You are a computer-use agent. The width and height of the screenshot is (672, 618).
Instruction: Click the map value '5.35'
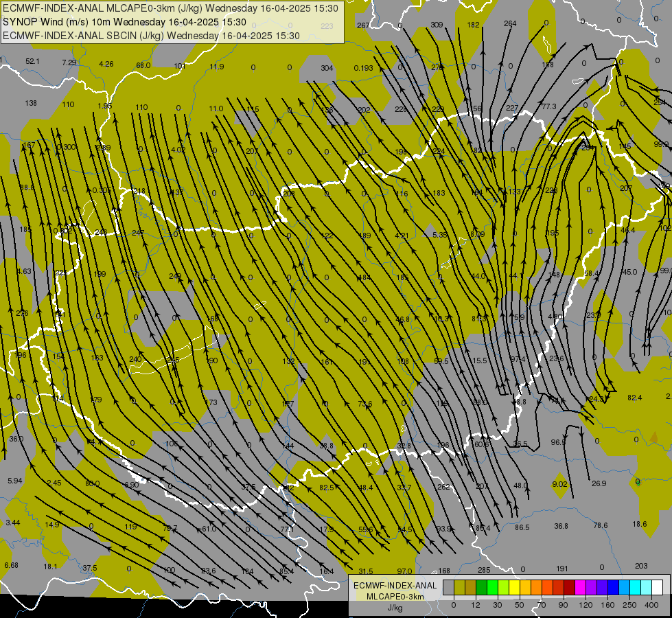[x=440, y=235]
